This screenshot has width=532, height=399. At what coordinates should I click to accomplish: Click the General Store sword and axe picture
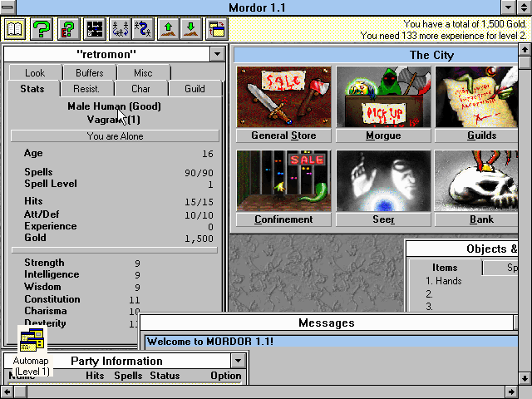click(283, 97)
